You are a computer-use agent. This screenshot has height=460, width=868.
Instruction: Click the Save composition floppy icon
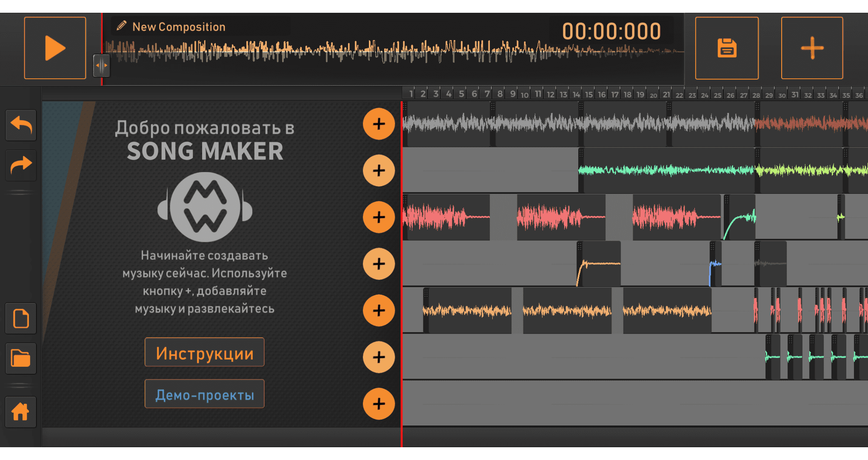tap(727, 48)
